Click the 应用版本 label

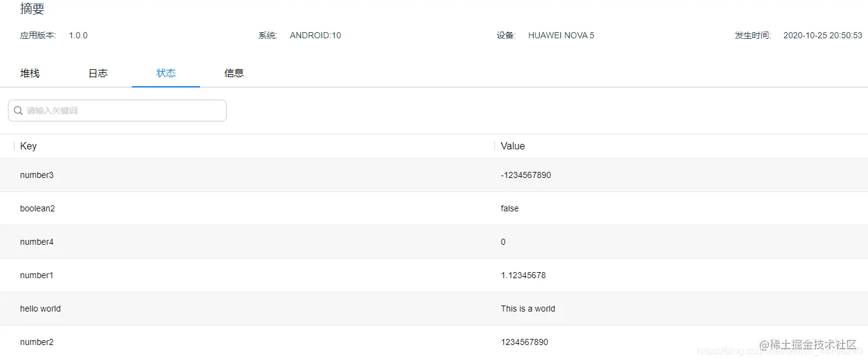pos(38,35)
